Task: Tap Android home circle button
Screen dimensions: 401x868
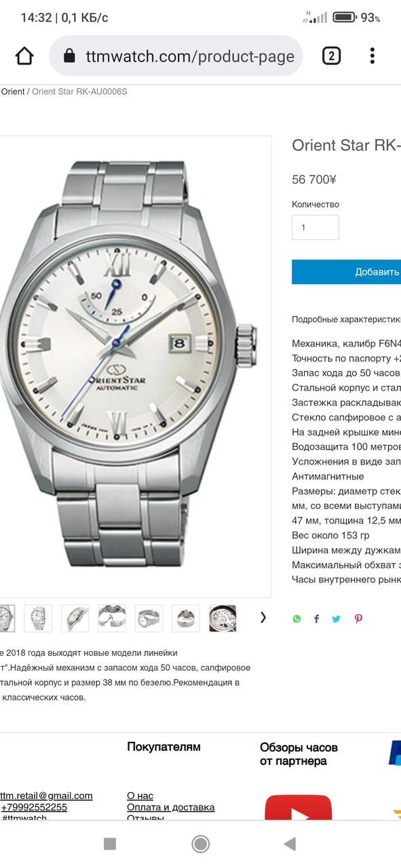Action: click(200, 844)
